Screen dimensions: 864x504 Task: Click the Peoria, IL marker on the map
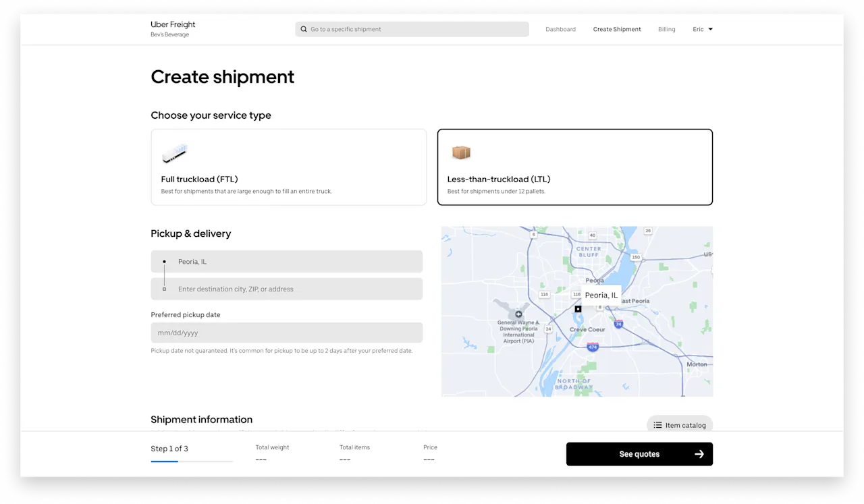(x=601, y=295)
